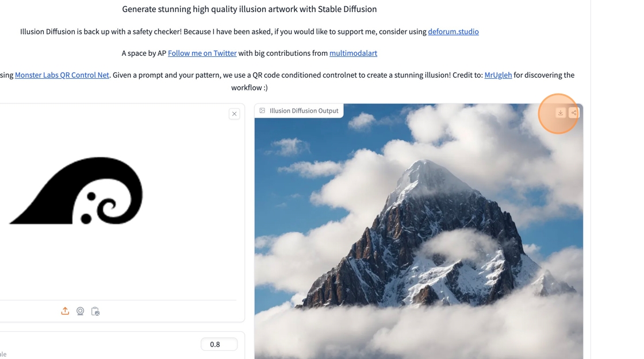Viewport: 644px width, 359px height.
Task: Click the image icon beside Output label
Action: [262, 111]
